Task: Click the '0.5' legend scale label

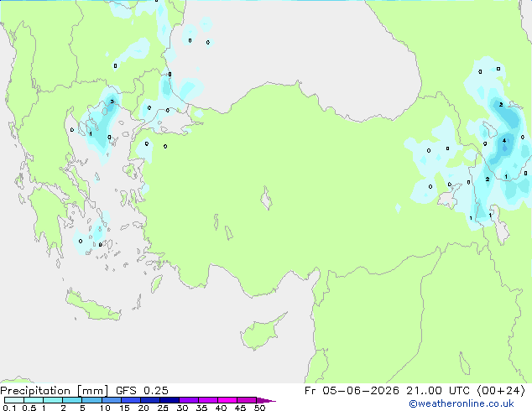Action: pos(29,408)
